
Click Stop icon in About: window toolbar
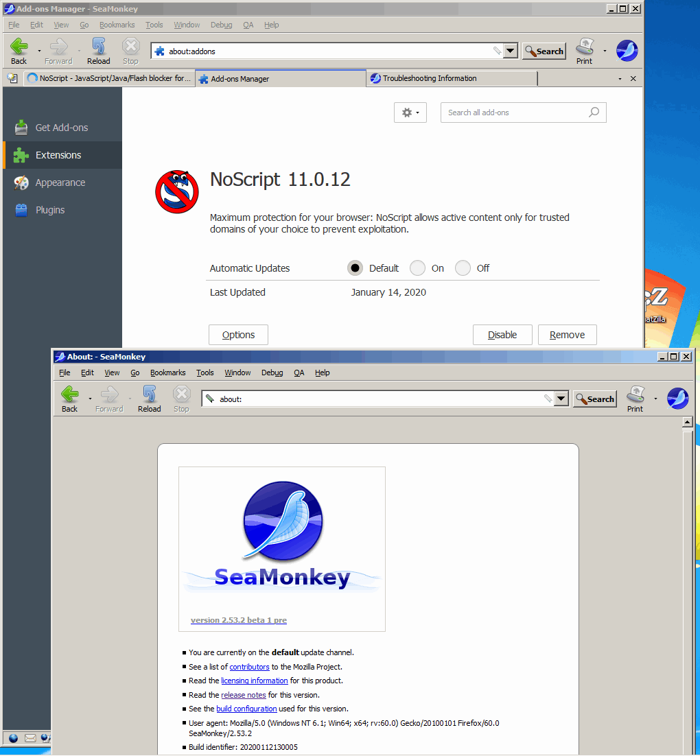[181, 394]
